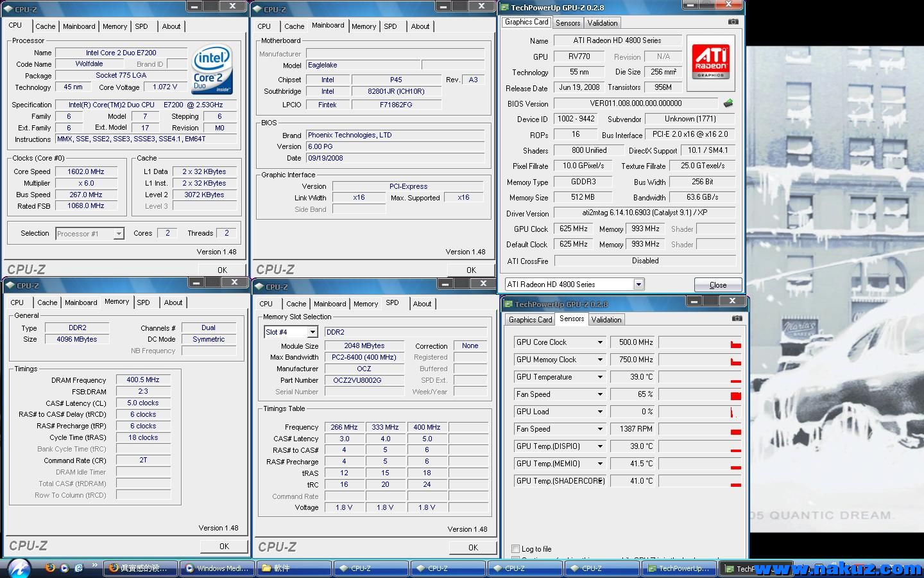The height and width of the screenshot is (578, 924).
Task: Click OK in the CPU-Z Memory window
Action: [223, 546]
